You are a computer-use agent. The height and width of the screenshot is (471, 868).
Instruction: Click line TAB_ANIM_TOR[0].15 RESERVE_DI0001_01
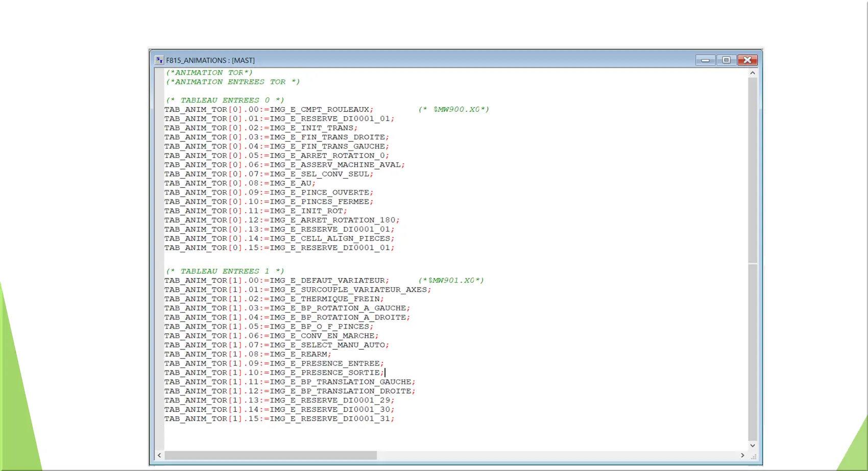click(279, 247)
